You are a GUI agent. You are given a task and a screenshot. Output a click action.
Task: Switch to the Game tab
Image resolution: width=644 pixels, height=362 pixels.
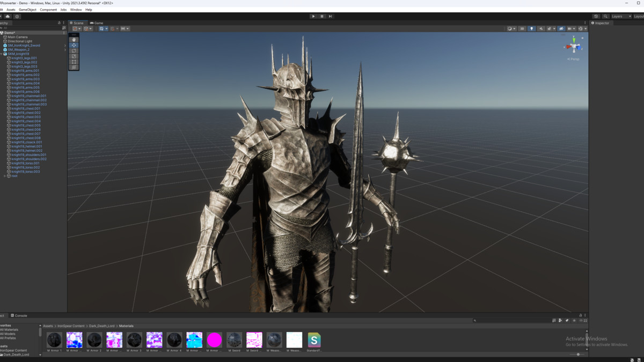[97, 23]
